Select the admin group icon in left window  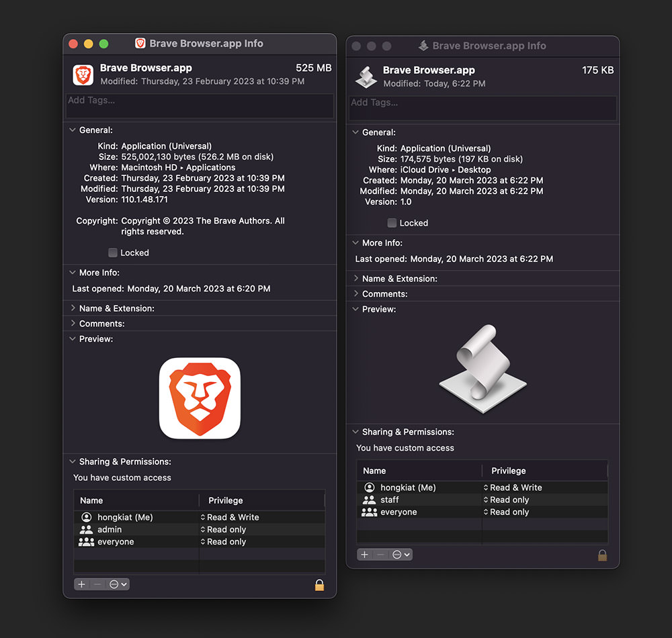86,529
